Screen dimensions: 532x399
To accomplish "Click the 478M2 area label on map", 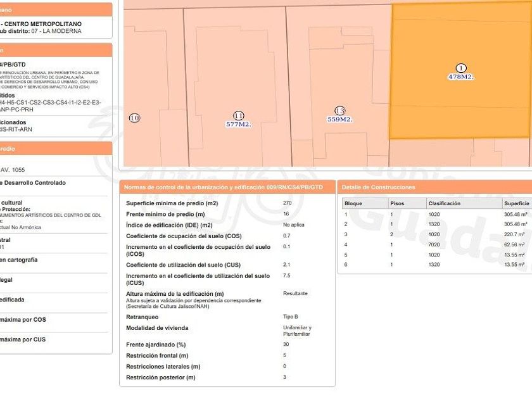I will coord(461,77).
